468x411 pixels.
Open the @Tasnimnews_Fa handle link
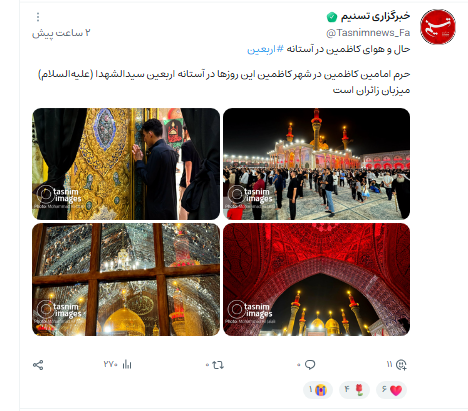368,33
